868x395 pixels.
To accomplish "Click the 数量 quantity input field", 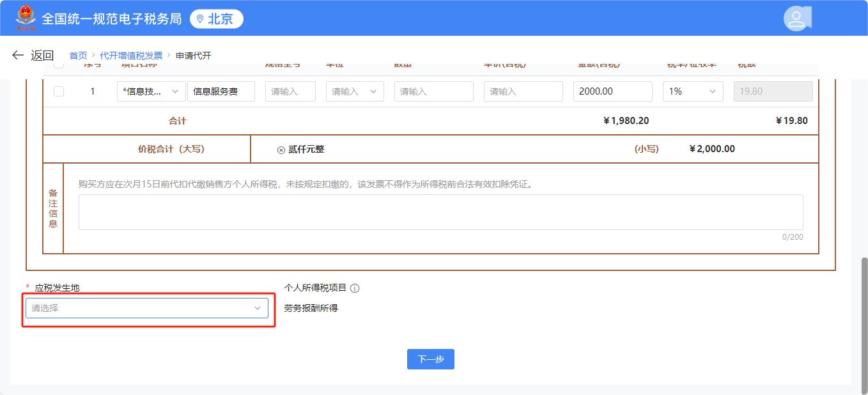I will pos(433,91).
